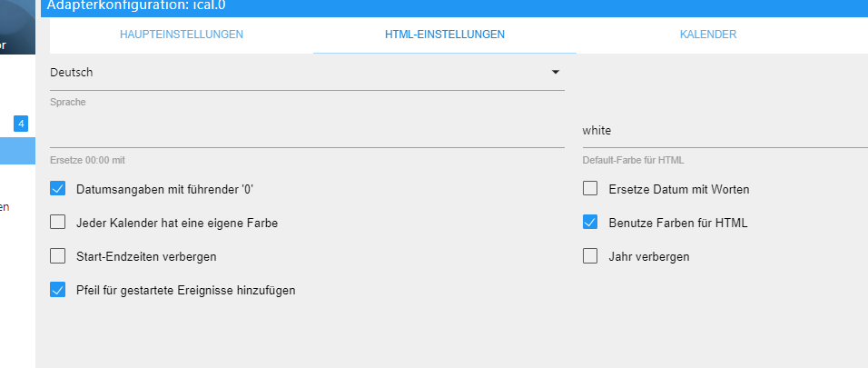
Task: Click the 'Pfeil für gestartete Ereignisse hinzufügen' label
Action: click(186, 291)
